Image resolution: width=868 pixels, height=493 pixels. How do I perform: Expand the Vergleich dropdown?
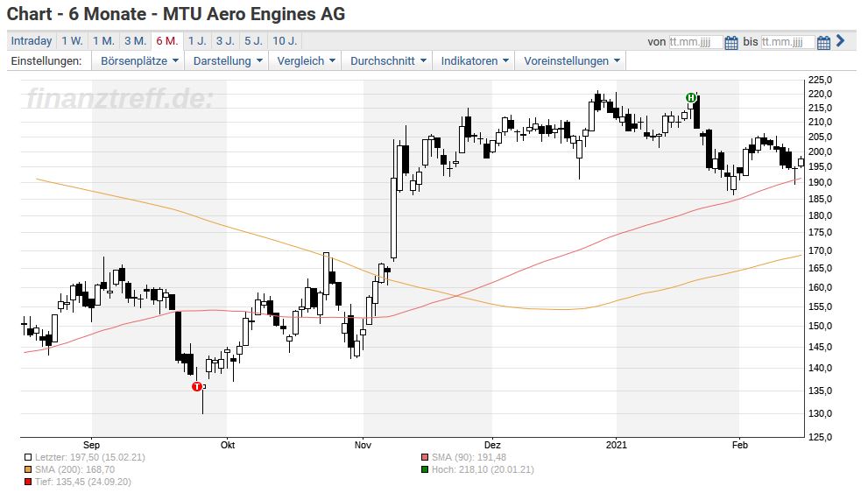[306, 61]
